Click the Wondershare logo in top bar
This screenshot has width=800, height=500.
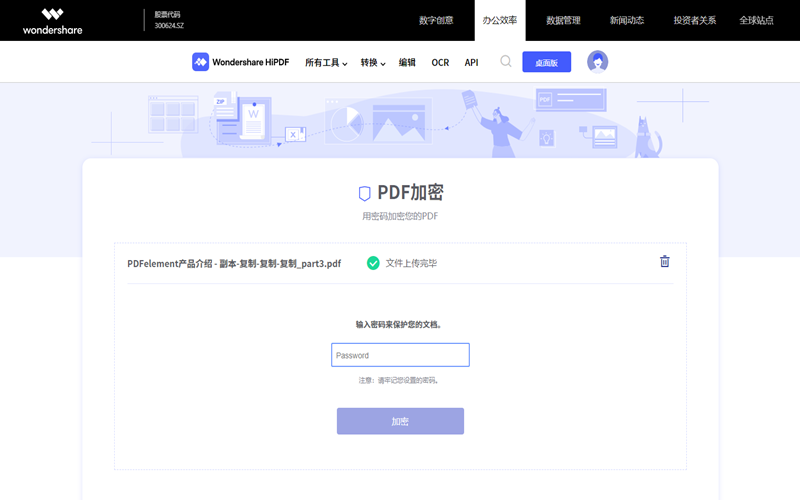53,21
